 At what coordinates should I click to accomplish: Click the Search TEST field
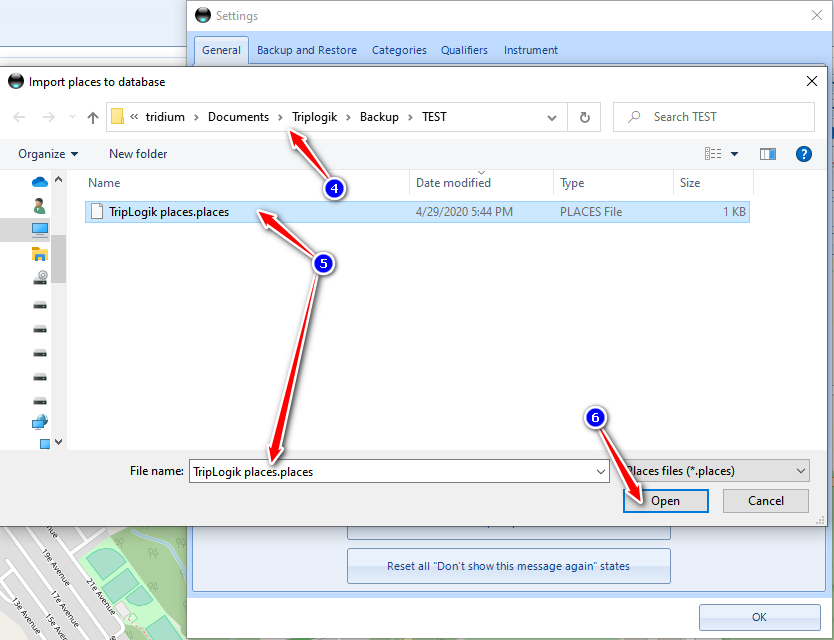coord(714,117)
